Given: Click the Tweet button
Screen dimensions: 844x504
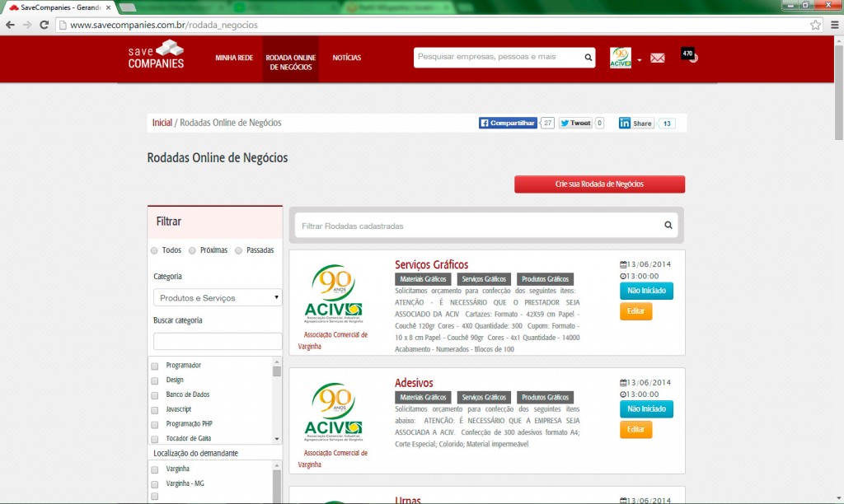Looking at the screenshot, I should 575,124.
